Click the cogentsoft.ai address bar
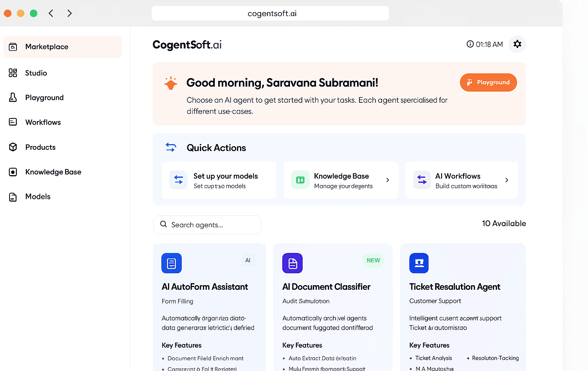 pos(270,13)
